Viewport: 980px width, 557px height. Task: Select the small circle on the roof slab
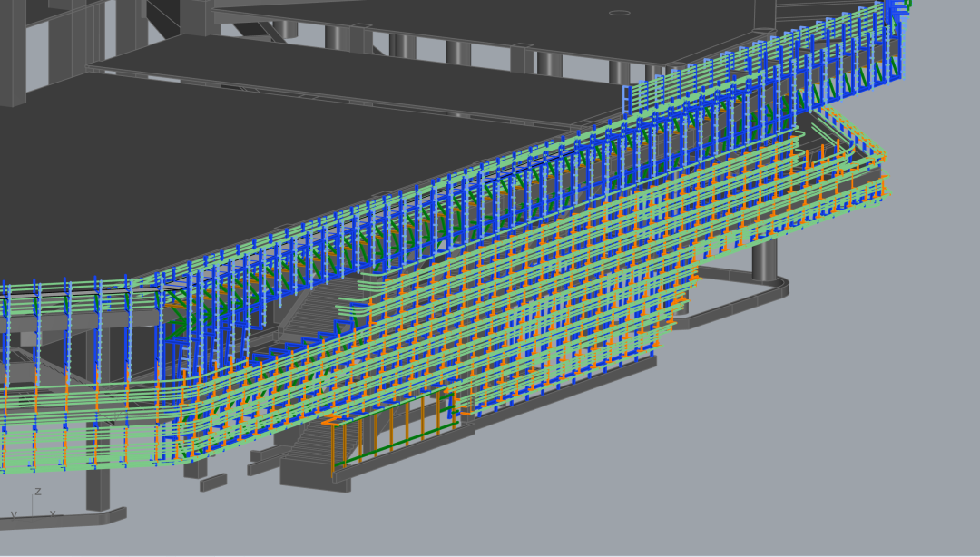click(619, 13)
